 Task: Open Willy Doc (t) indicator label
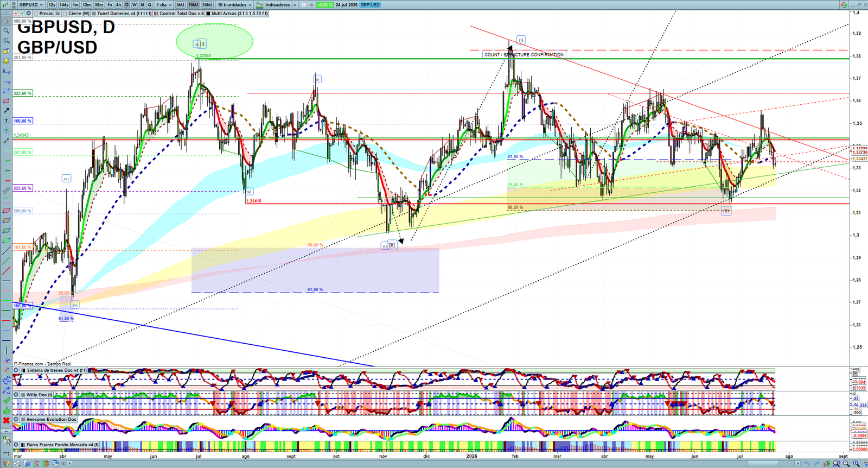coord(40,395)
